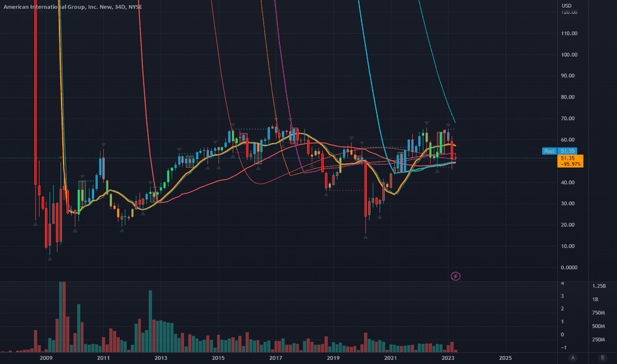Image resolution: width=617 pixels, height=364 pixels.
Task: Click the 2009 label on time axis
Action: [46, 357]
